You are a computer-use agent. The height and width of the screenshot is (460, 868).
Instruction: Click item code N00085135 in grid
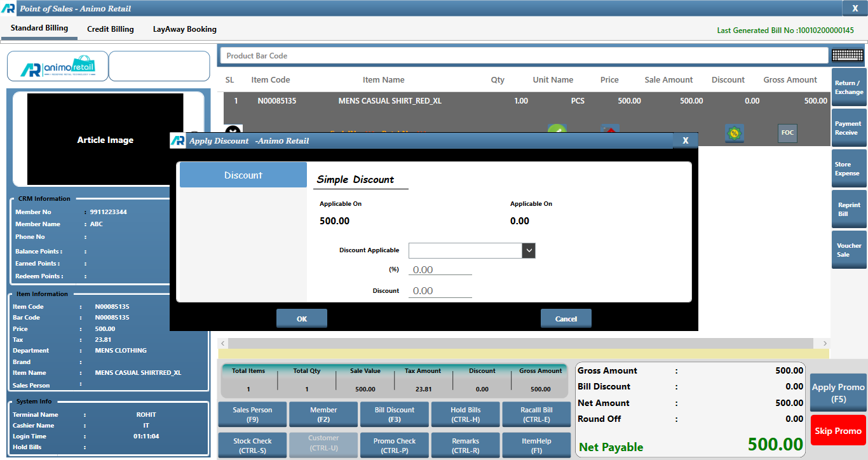pyautogui.click(x=277, y=101)
